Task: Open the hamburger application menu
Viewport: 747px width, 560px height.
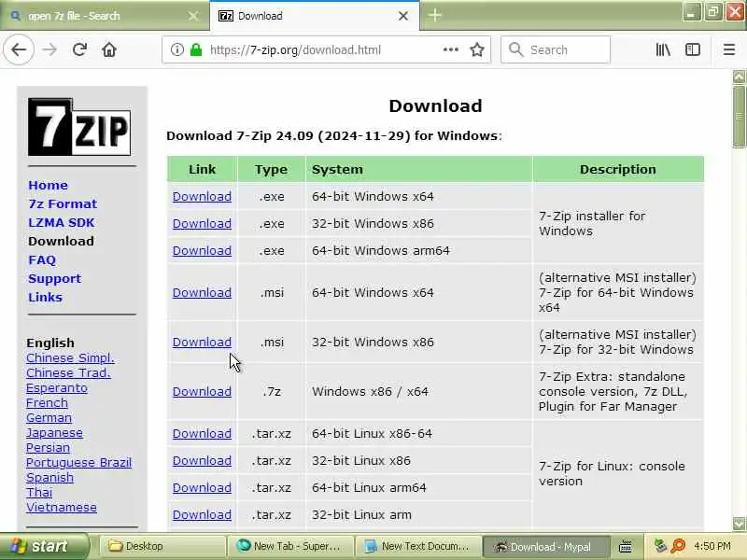Action: pyautogui.click(x=729, y=49)
